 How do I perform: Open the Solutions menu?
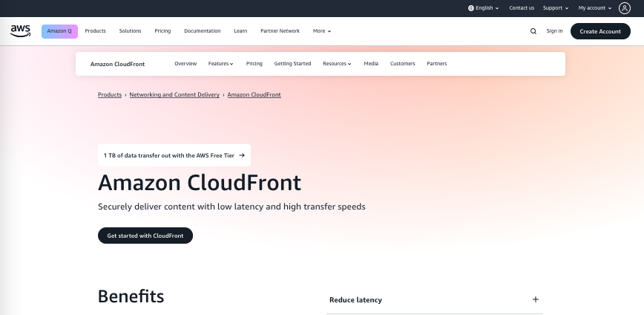tap(130, 31)
